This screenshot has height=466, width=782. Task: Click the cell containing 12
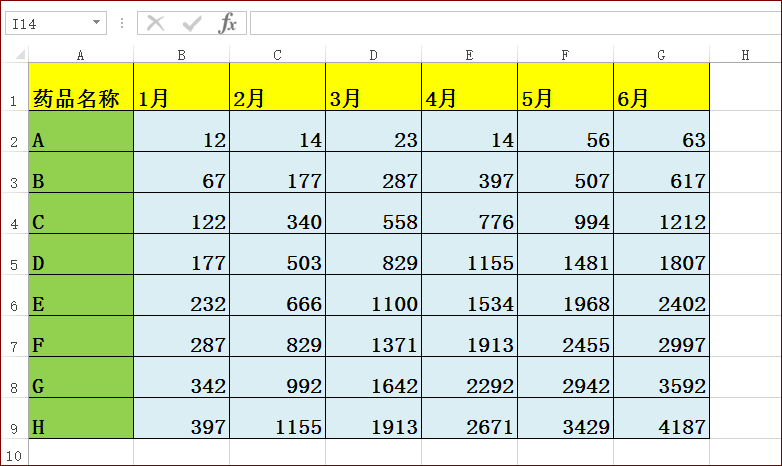[x=182, y=131]
